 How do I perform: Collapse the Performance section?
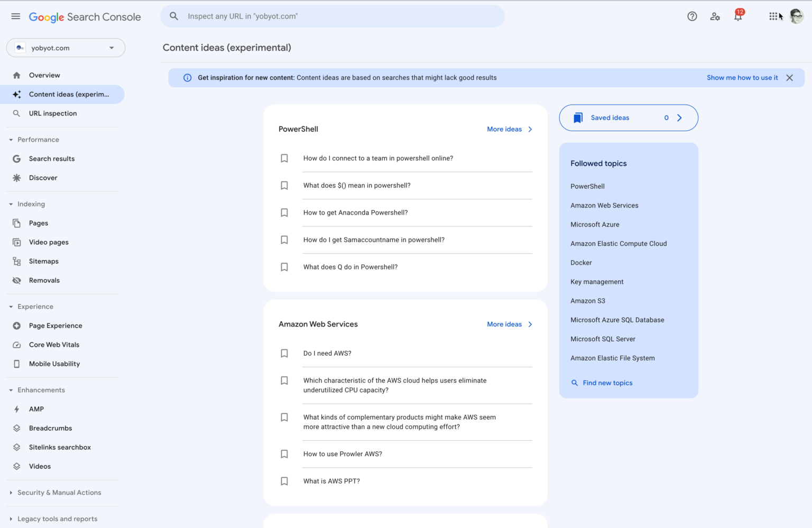(11, 140)
